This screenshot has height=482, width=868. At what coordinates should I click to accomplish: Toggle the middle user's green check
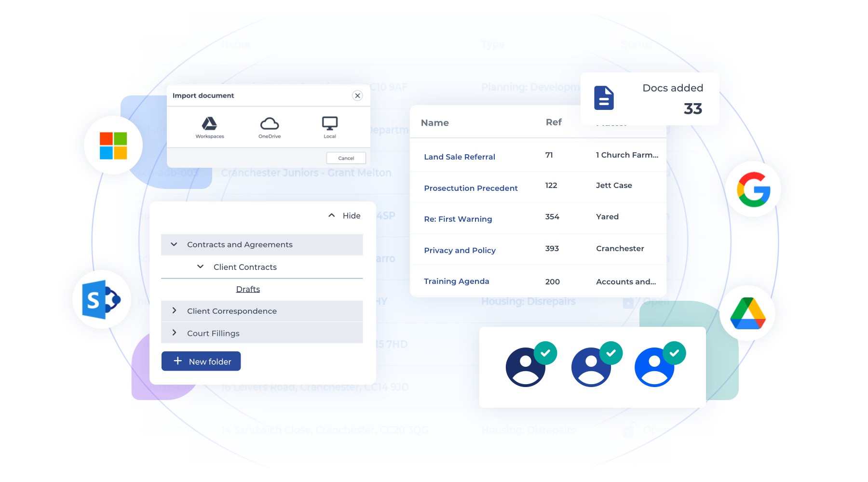click(610, 353)
